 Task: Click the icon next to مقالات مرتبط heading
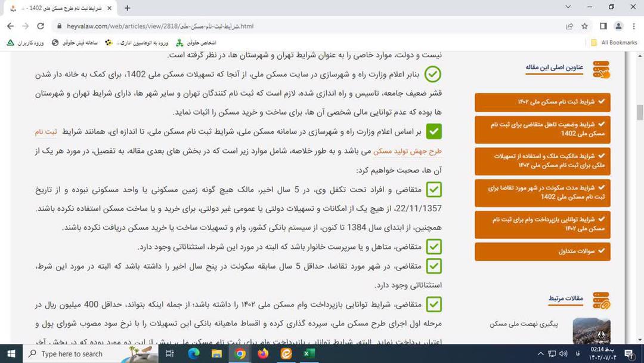601,300
